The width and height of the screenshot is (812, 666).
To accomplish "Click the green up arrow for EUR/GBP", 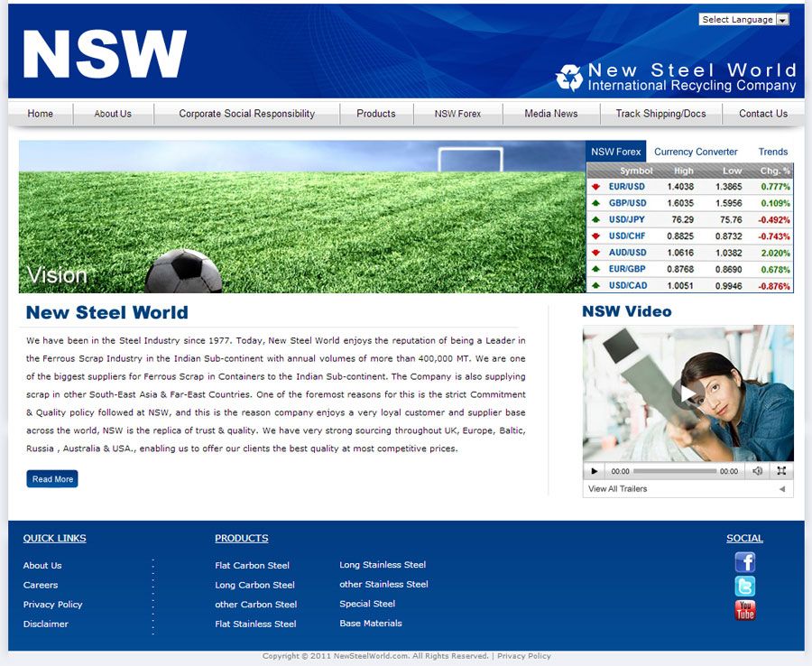I will [x=595, y=269].
